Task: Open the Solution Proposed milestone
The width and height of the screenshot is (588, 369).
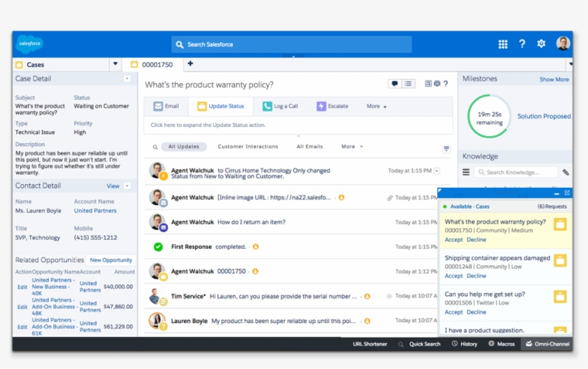Action: click(544, 117)
